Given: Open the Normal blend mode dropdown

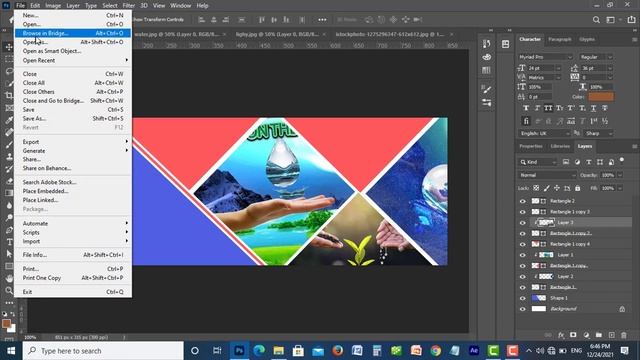Looking at the screenshot, I should click(547, 175).
